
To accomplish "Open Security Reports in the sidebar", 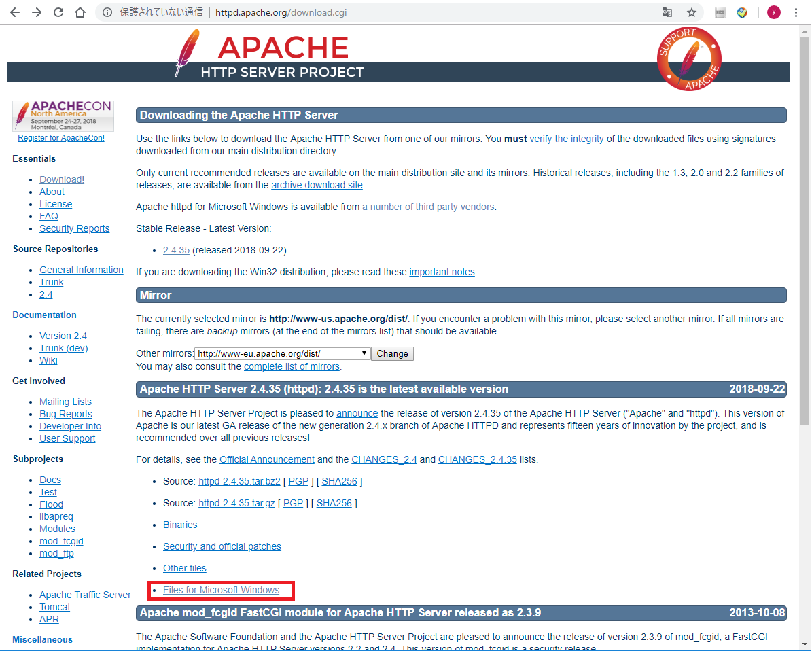I will [74, 228].
